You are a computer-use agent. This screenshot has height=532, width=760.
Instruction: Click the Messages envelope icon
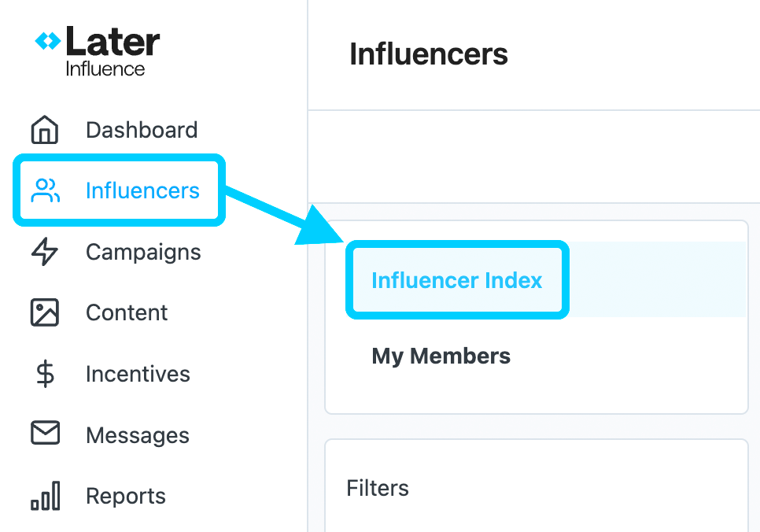pyautogui.click(x=45, y=433)
